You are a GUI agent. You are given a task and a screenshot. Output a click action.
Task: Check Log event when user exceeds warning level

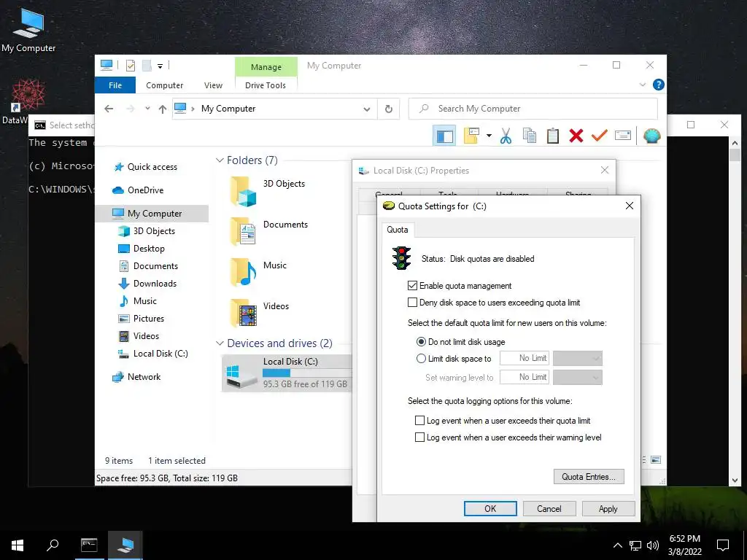(419, 437)
